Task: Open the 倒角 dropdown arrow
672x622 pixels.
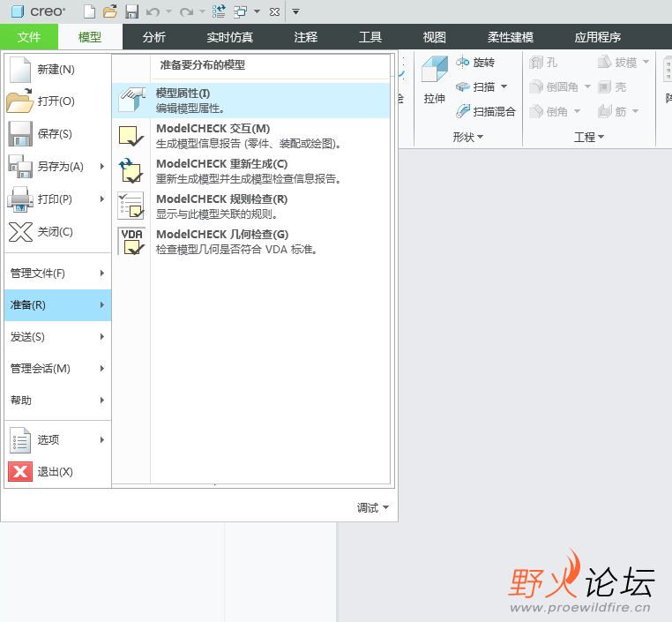Action: point(578,111)
